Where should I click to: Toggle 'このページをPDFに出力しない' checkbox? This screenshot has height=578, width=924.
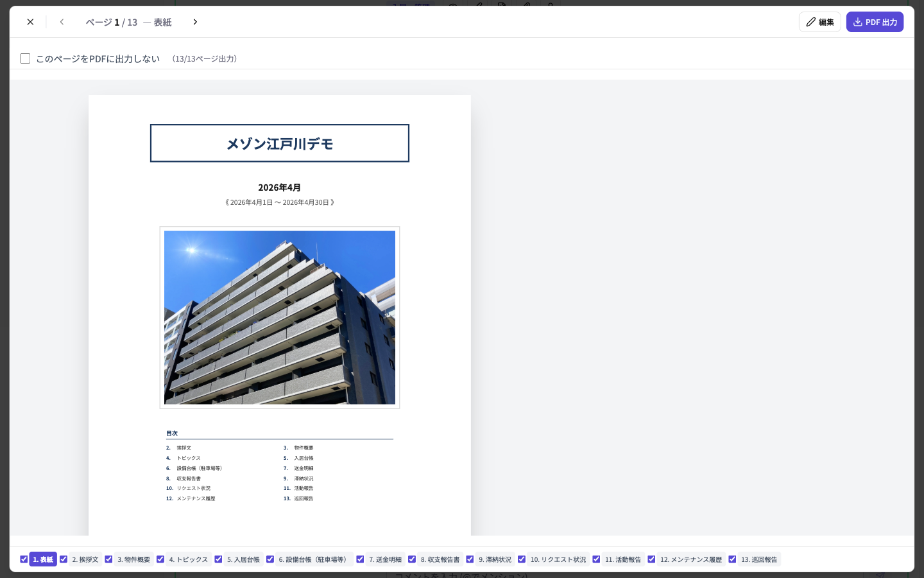pos(25,58)
